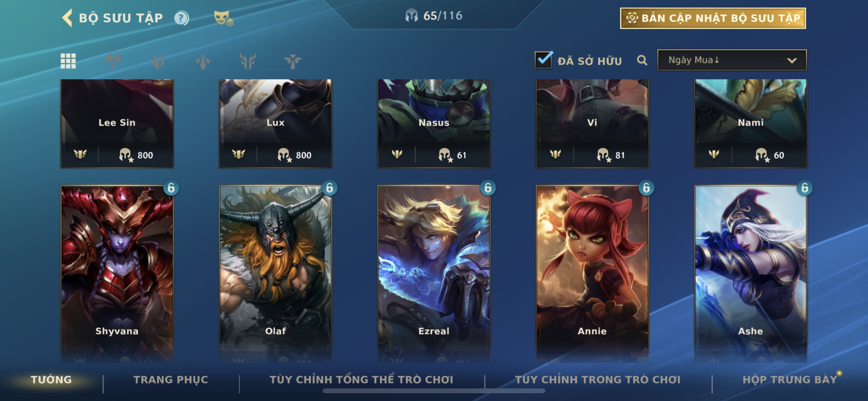This screenshot has height=401, width=868.
Task: Open the gold mask and coins icon
Action: click(224, 18)
